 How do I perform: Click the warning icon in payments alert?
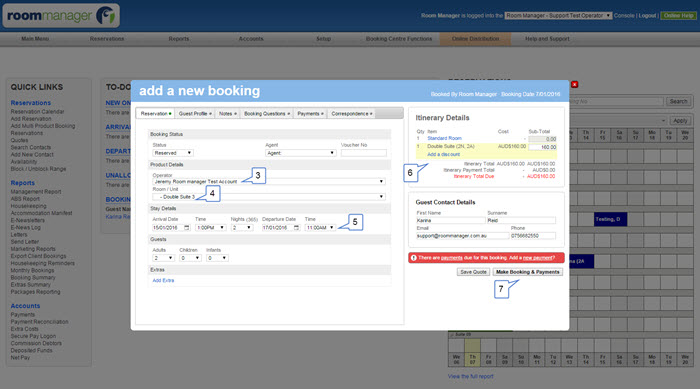[413, 258]
